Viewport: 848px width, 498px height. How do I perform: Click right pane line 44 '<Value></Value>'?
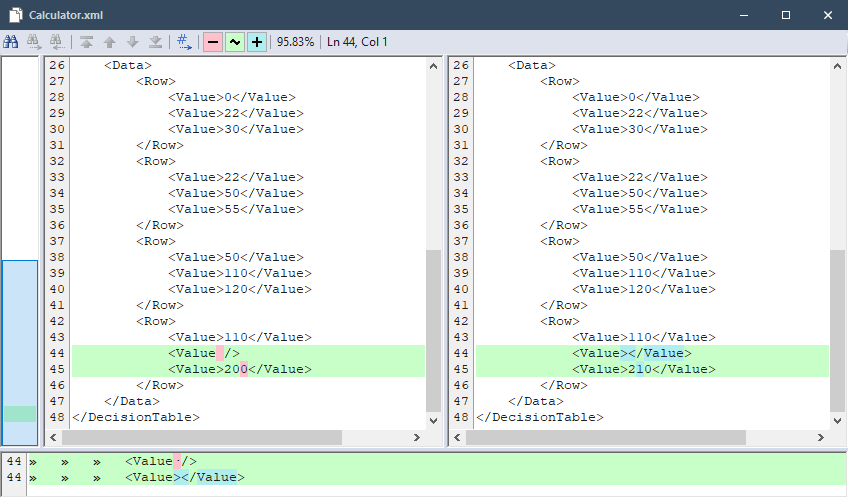tap(632, 353)
